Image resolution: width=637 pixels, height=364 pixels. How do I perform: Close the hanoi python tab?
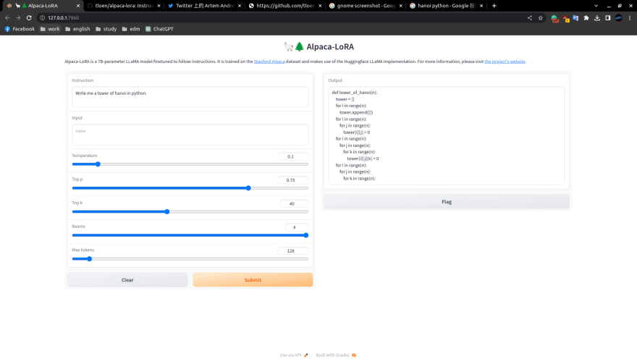point(481,6)
